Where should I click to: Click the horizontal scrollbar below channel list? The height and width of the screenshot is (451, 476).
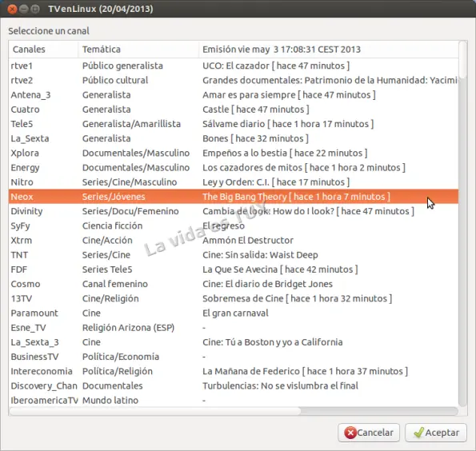(234, 411)
